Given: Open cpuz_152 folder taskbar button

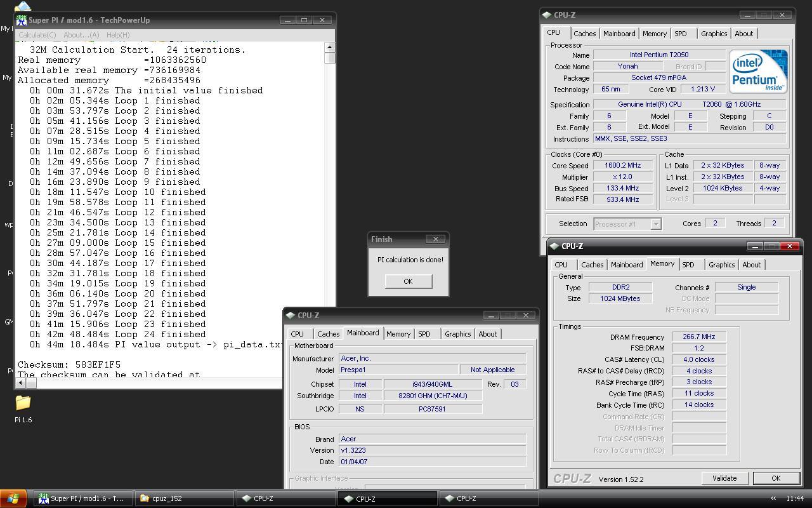Looking at the screenshot, I should coord(185,498).
